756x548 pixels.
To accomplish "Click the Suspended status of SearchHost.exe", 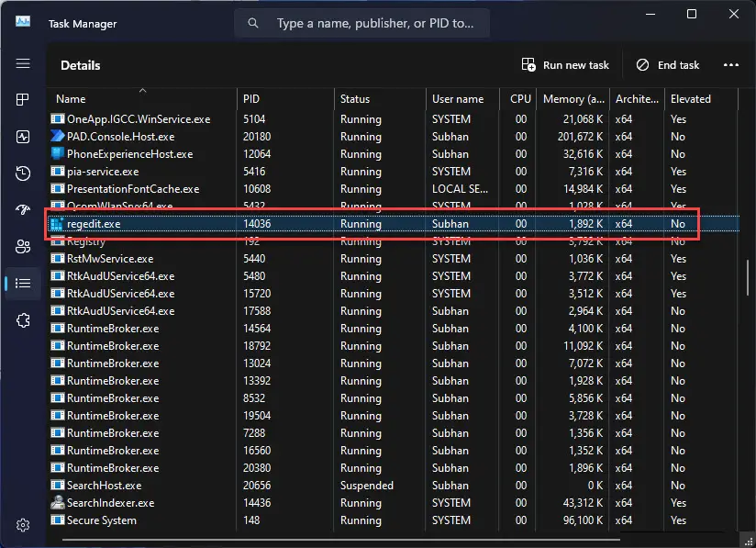I will tap(366, 486).
